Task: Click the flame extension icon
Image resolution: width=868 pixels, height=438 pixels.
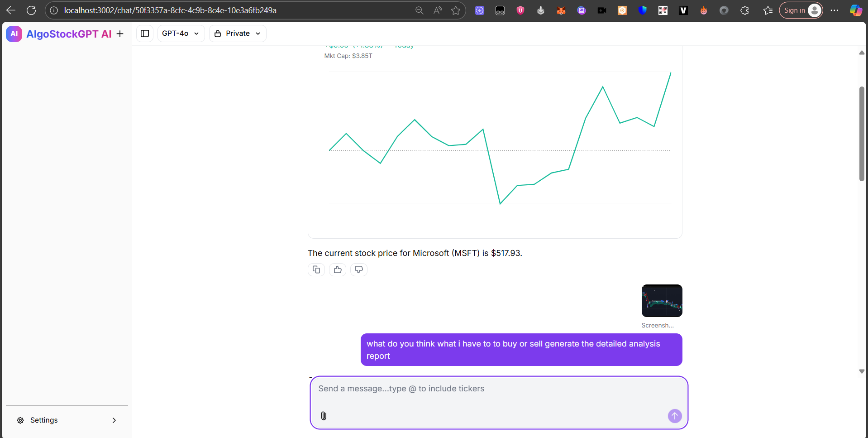Action: 704,10
